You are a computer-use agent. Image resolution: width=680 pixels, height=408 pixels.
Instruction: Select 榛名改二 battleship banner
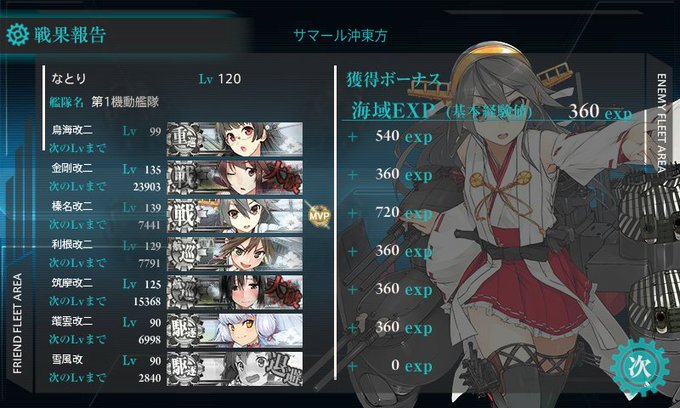[x=235, y=215]
